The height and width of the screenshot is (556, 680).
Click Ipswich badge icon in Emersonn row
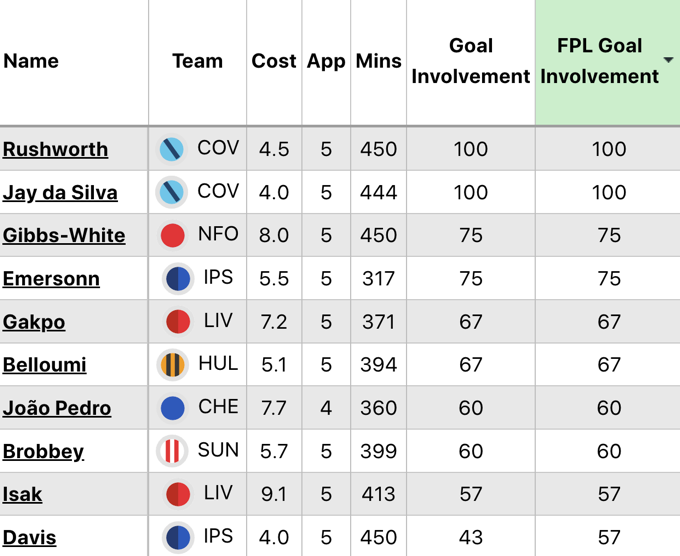coord(178,278)
